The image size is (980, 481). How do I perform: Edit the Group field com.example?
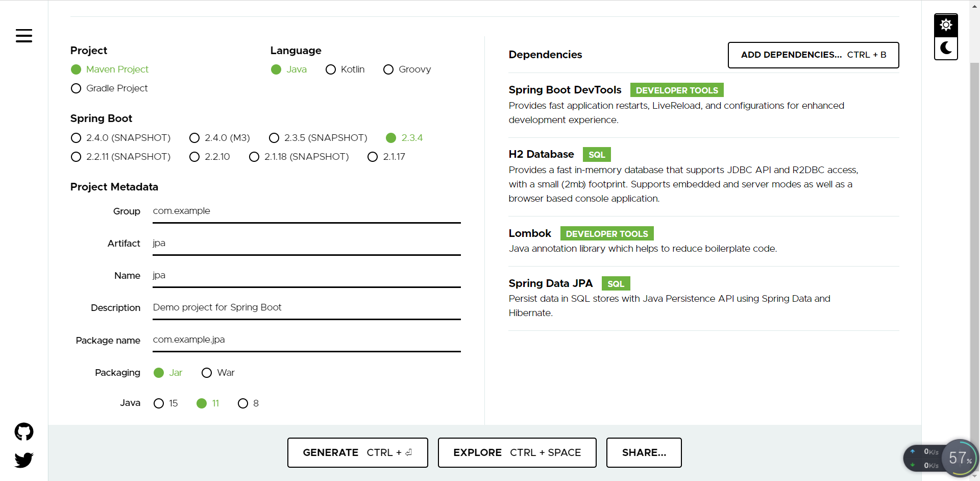307,211
